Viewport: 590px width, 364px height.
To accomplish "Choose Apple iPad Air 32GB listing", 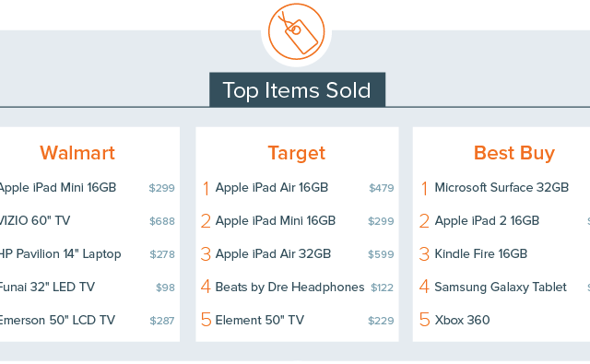I will click(x=273, y=253).
